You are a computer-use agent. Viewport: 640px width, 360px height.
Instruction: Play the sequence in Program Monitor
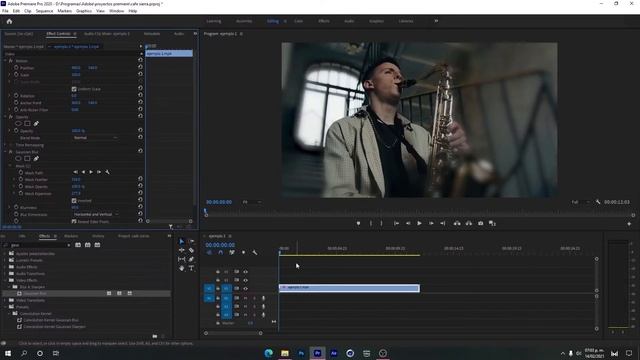pos(419,223)
